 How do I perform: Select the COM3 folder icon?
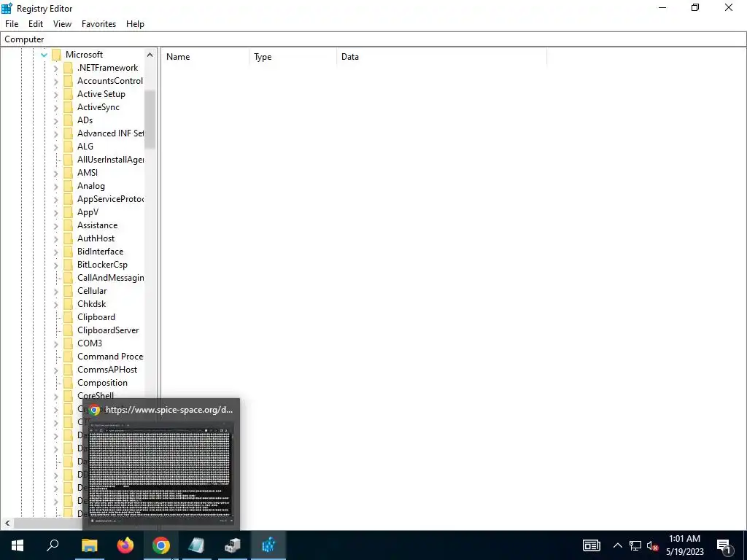(x=69, y=343)
